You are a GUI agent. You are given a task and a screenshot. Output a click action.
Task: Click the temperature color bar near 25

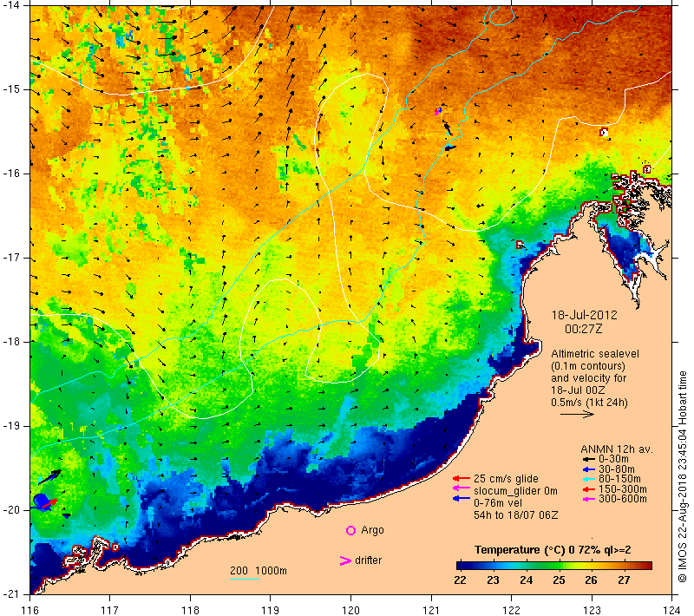(x=559, y=566)
